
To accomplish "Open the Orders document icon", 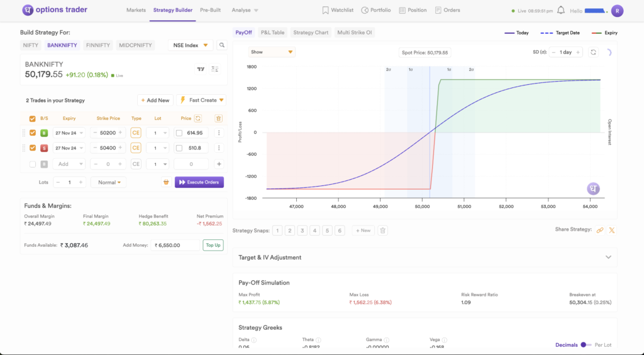I will click(x=438, y=10).
